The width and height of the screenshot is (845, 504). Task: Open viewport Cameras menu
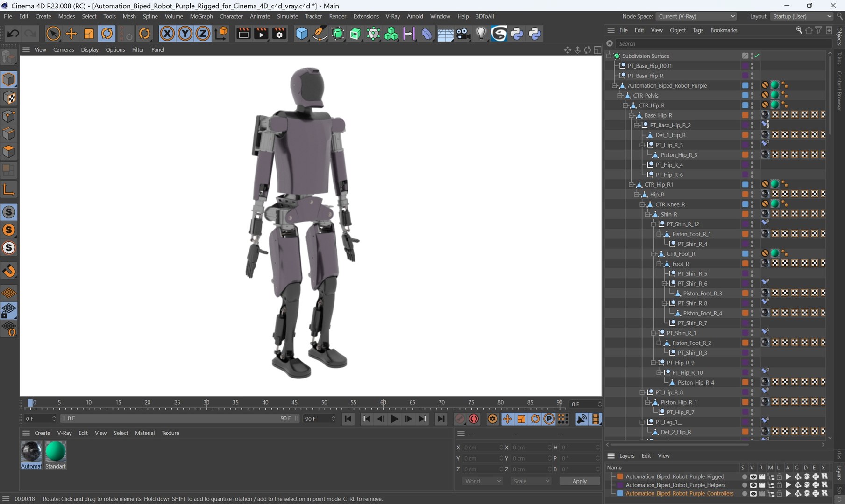point(64,49)
